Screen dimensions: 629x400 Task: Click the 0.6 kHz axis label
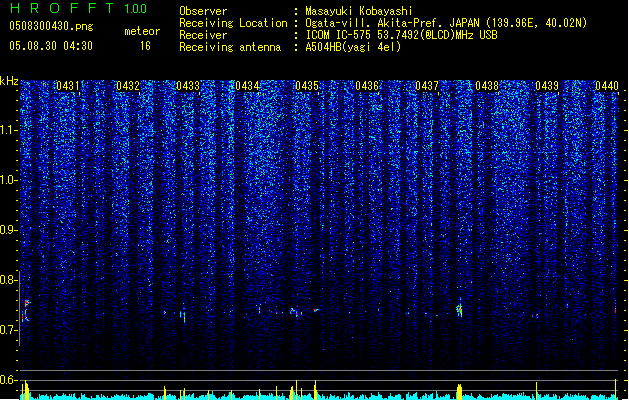coord(8,380)
